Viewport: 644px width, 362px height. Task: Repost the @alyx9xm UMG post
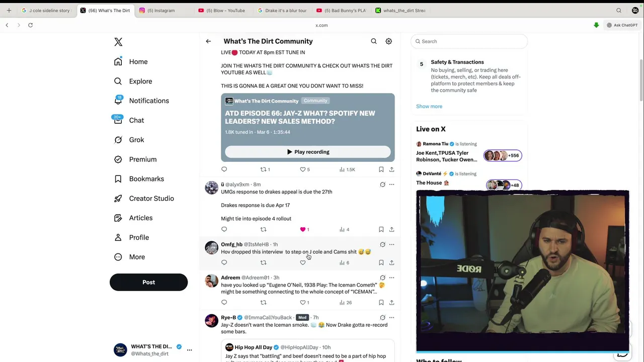(x=263, y=229)
